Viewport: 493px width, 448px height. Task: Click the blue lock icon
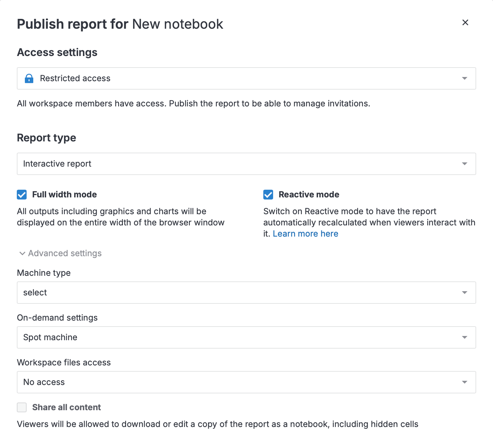(29, 78)
